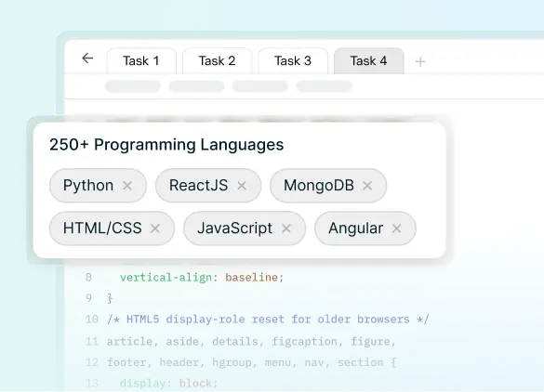Screen dimensions: 544x392
Task: Open the Task 3 tab
Action: point(293,61)
